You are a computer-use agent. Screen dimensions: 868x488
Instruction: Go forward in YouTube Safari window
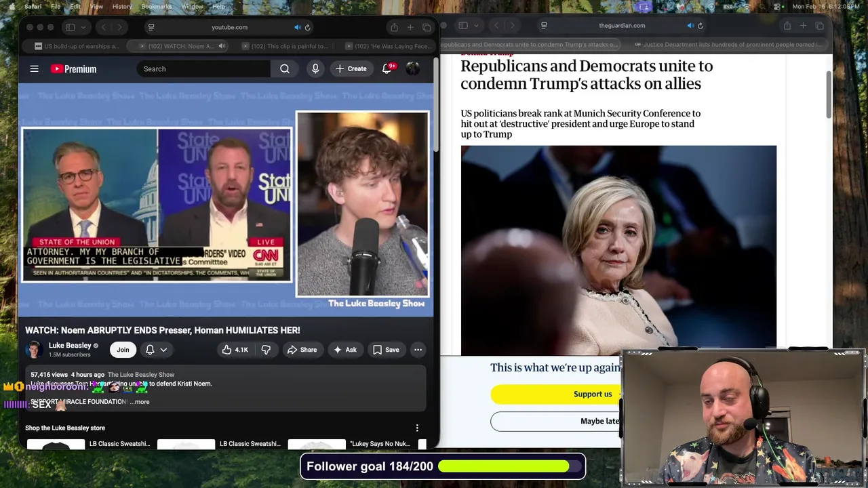tap(119, 27)
